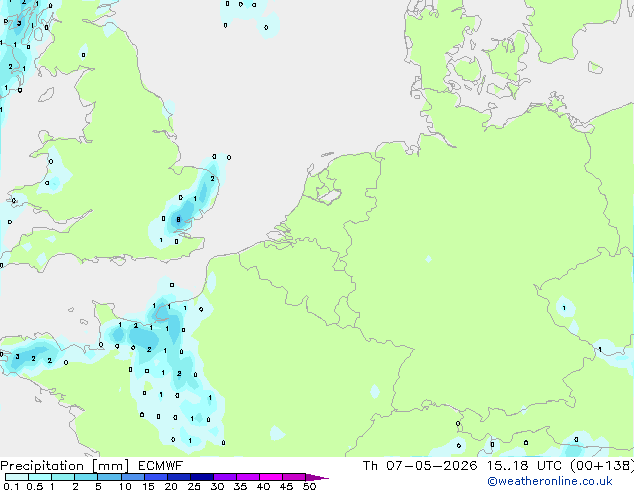Click the 2–5 mm legend color box
This screenshot has width=634, height=490.
[86, 477]
